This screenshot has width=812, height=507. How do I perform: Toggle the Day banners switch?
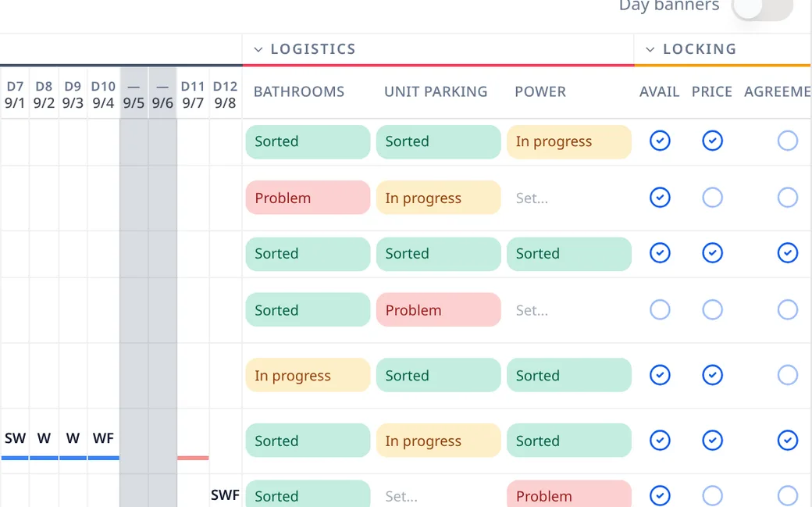click(x=762, y=7)
